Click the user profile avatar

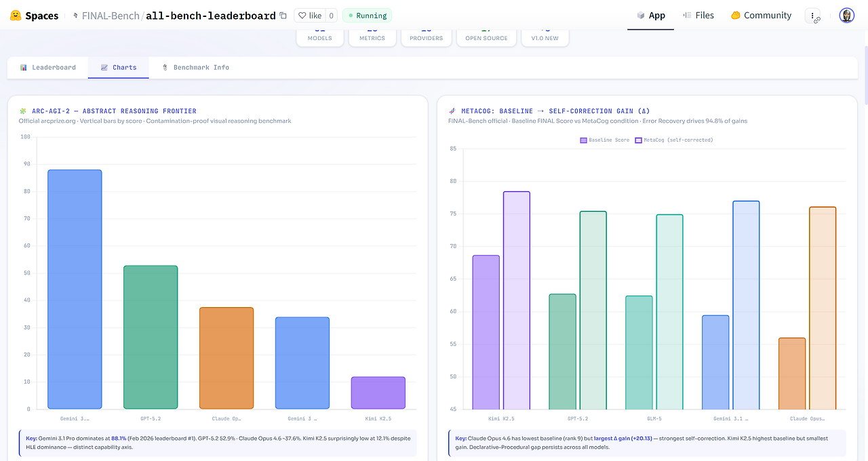(846, 16)
